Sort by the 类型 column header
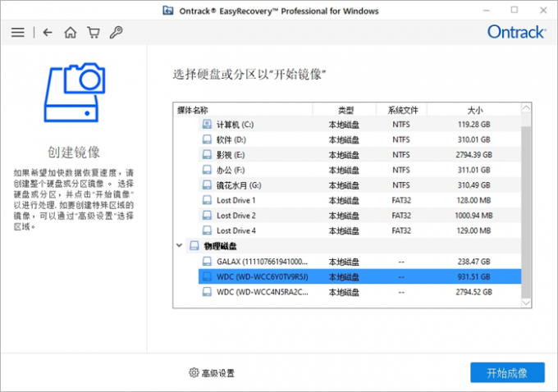558x392 pixels. click(345, 110)
